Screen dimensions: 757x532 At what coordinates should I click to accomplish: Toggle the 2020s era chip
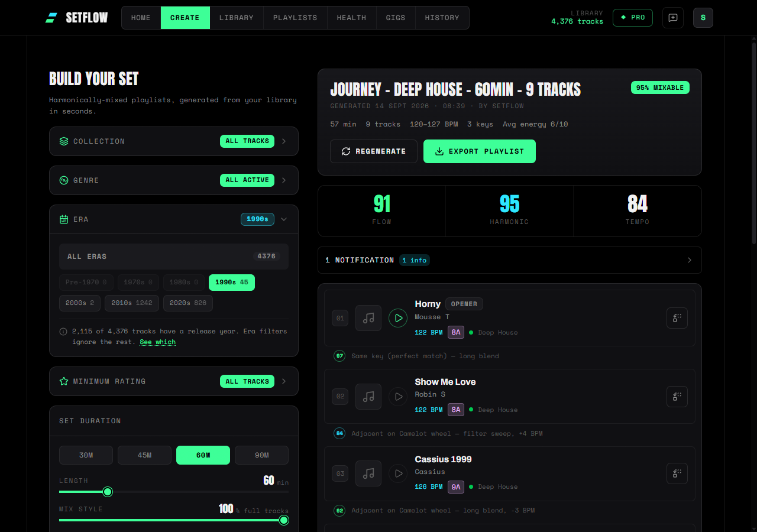pyautogui.click(x=188, y=303)
